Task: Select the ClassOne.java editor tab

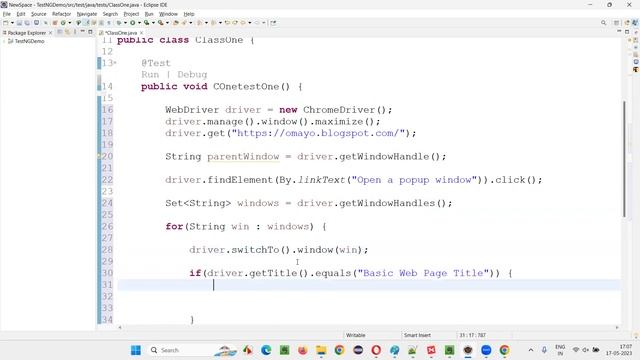Action: click(121, 33)
